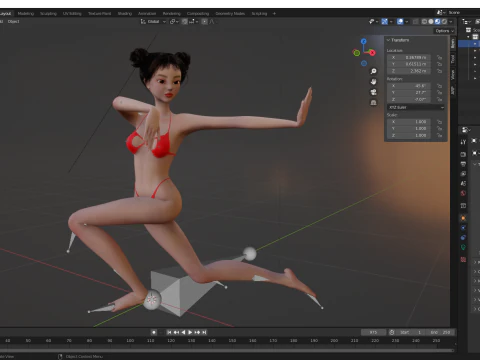Screen dimensions: 480x360
Task: Switch to the Animation workspace tab
Action: point(147,14)
